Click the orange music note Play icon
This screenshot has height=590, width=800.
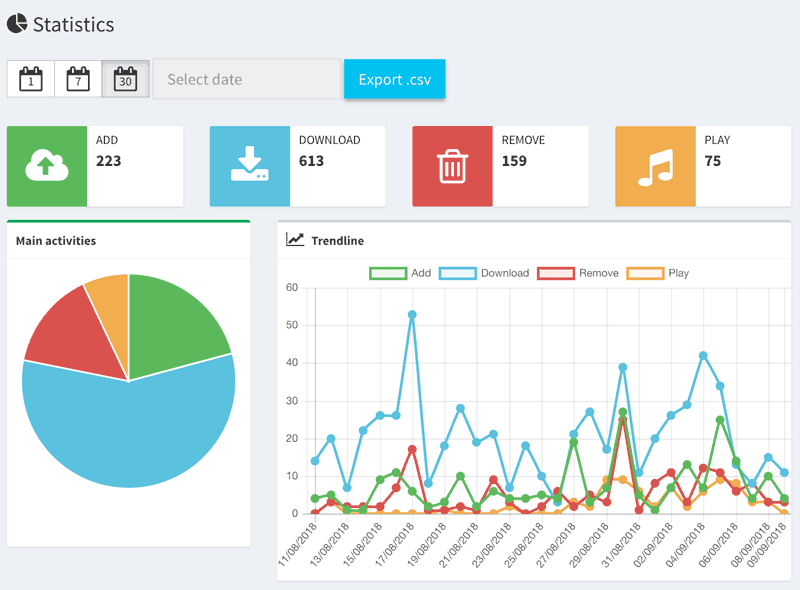[655, 166]
